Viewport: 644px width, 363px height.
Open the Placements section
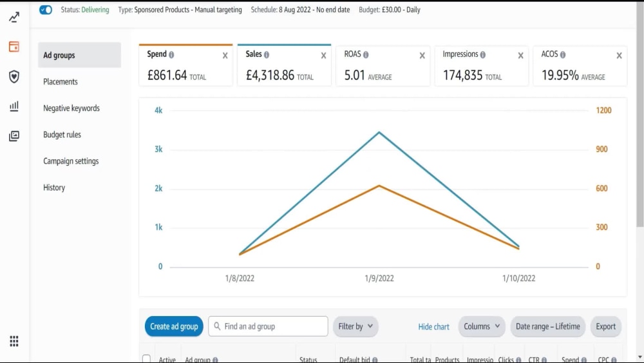[61, 81]
